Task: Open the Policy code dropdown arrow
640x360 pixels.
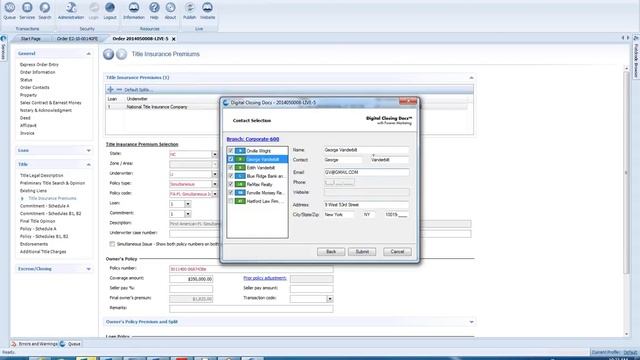Action: 215,194
